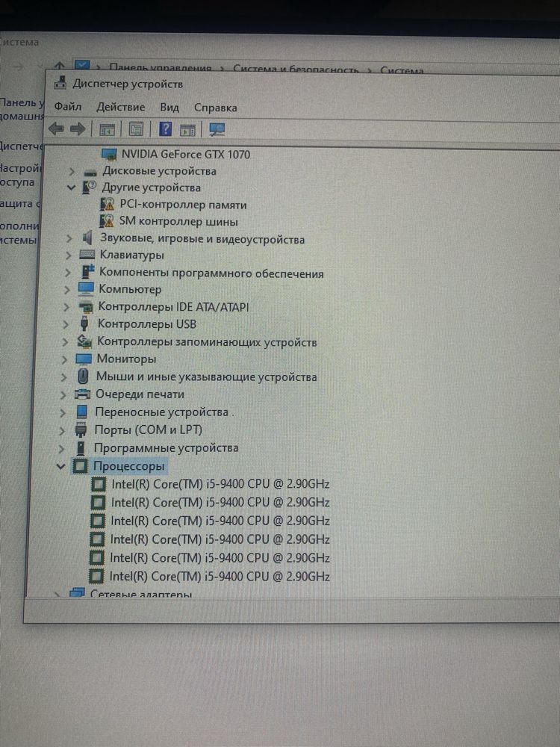Click the printer icon of Очереди печати

point(82,394)
